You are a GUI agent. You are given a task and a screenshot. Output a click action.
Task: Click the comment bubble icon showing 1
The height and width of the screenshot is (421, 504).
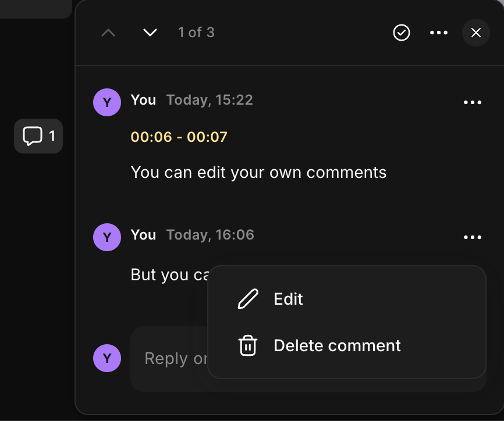38,136
